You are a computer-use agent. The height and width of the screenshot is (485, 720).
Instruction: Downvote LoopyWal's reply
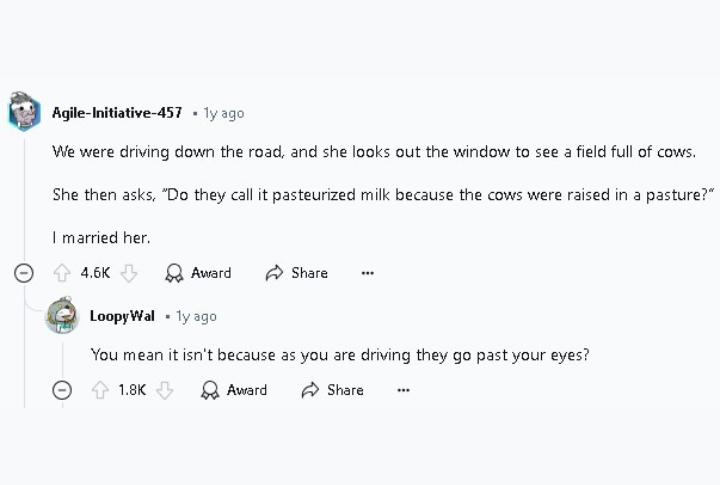click(x=164, y=390)
